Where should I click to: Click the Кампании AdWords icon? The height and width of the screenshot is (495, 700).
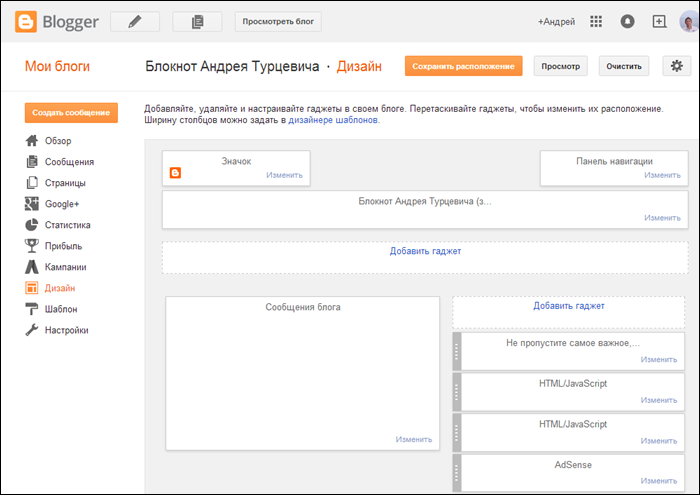[x=32, y=266]
